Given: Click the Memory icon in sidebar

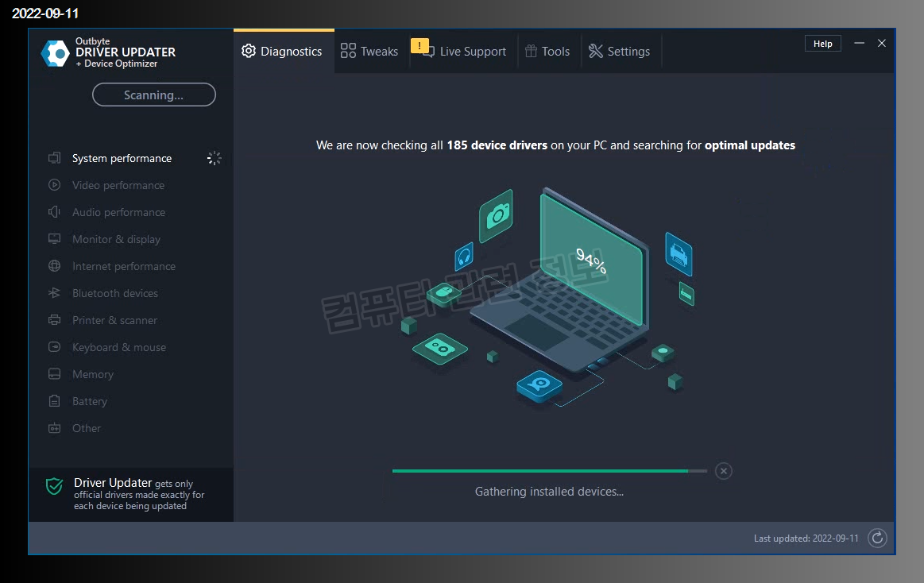Looking at the screenshot, I should coord(54,374).
